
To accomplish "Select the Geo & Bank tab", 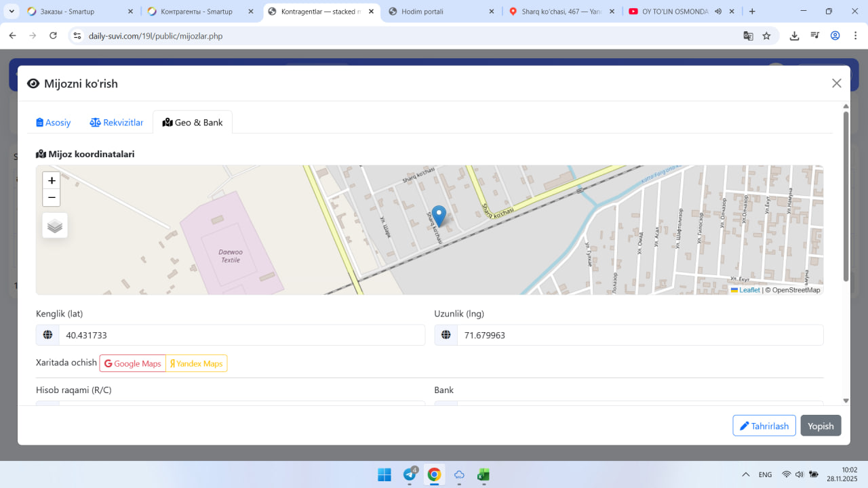I will tap(193, 123).
